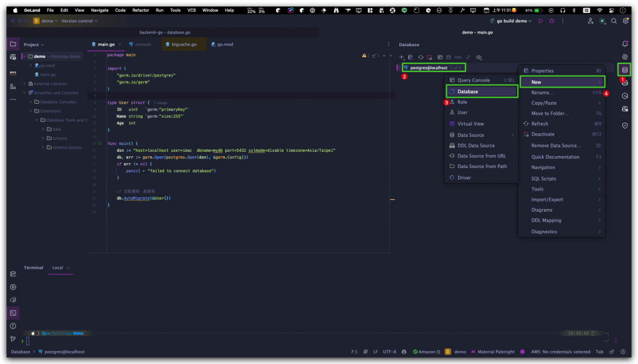Open Search Everywhere magnifier icon

pos(614,21)
